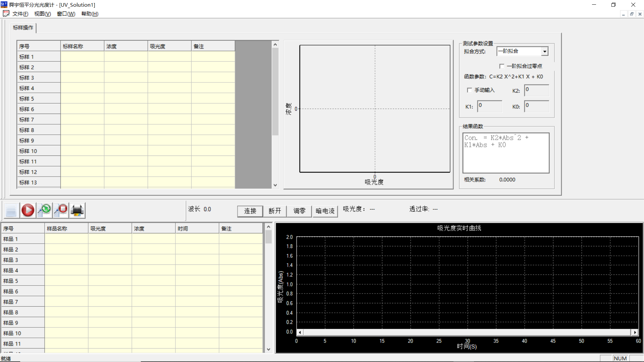Click the blank document toolbar icon
Viewport: 644px width, 362px height.
(11, 210)
